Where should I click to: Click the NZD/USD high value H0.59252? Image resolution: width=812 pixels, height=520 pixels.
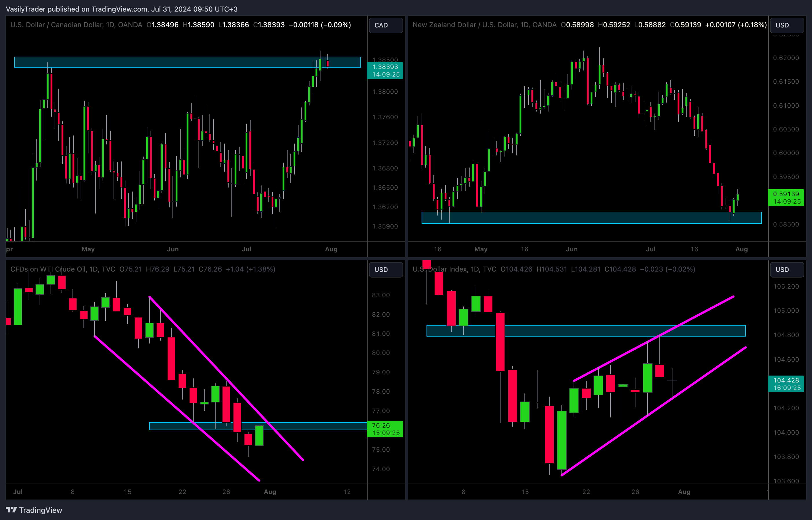(x=614, y=25)
